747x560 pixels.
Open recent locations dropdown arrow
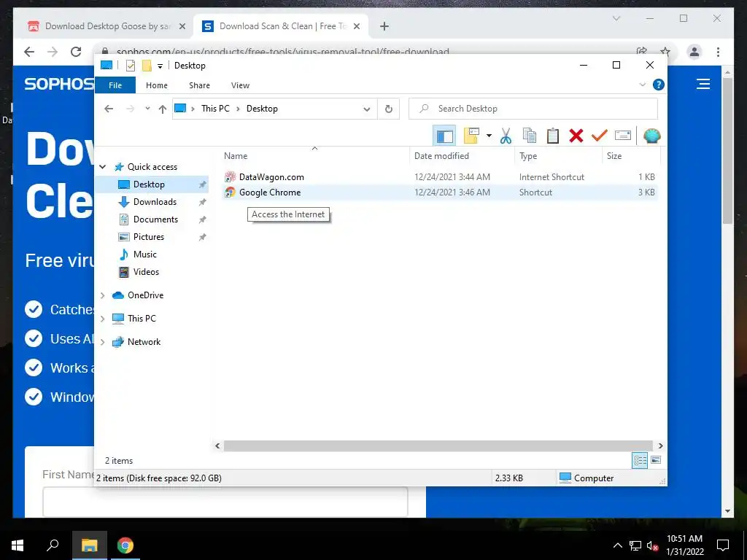tap(147, 109)
